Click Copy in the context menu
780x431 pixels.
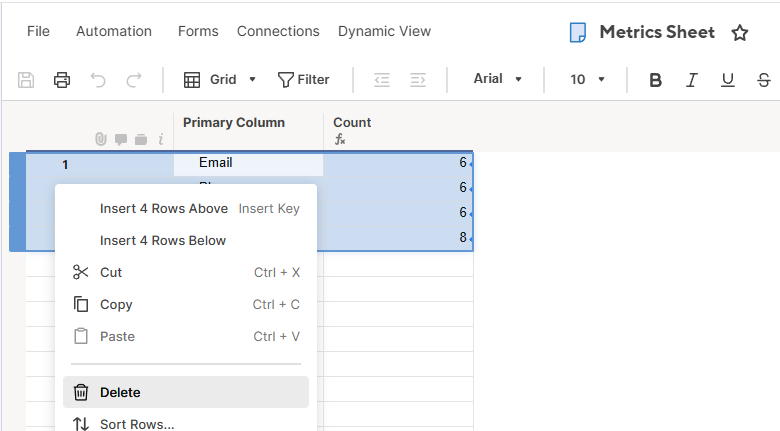click(116, 305)
